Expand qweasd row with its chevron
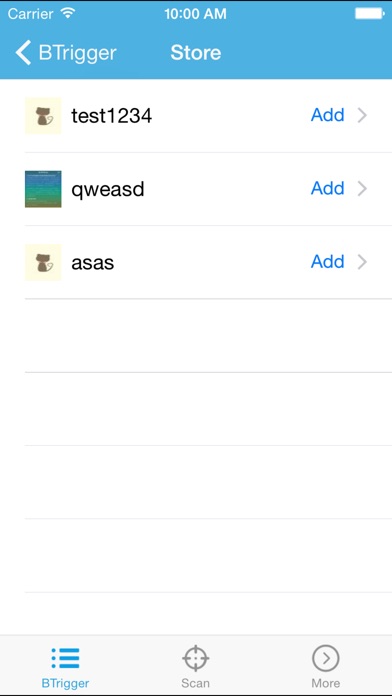Screen dimensions: 392x696 coord(363,189)
